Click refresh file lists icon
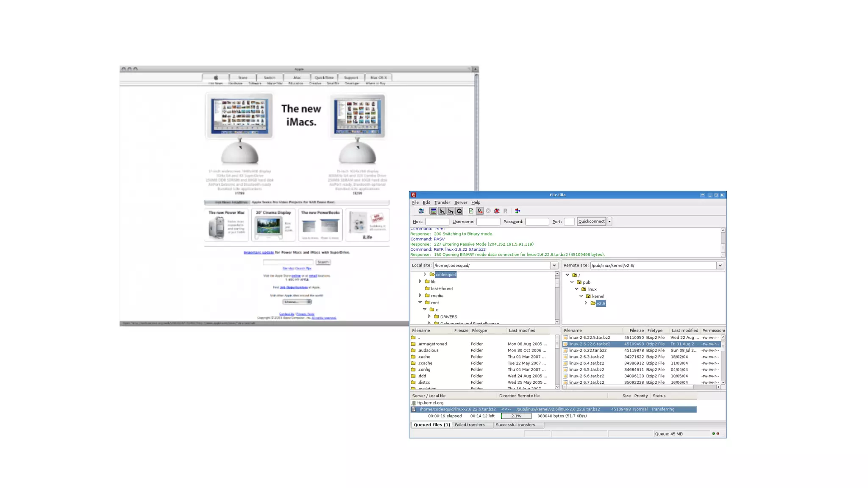868x488 pixels. pos(471,211)
